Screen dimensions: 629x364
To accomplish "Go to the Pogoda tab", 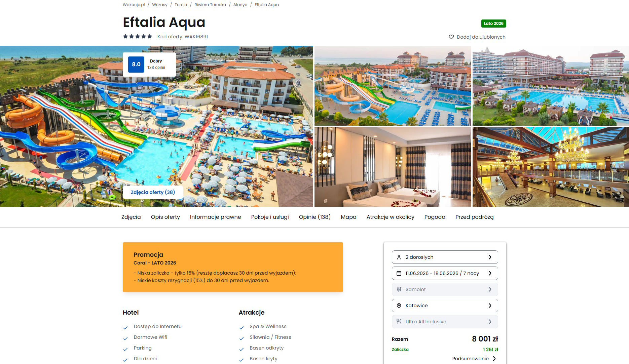I will pos(435,217).
